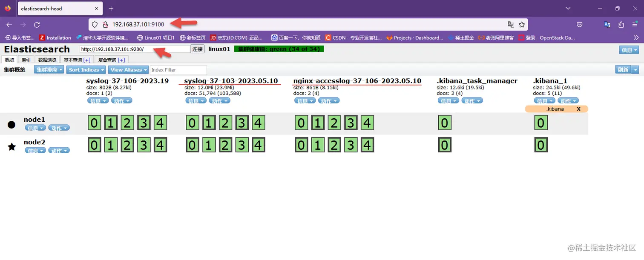
Task: Add a compound query tab with [+]
Action: tap(121, 60)
